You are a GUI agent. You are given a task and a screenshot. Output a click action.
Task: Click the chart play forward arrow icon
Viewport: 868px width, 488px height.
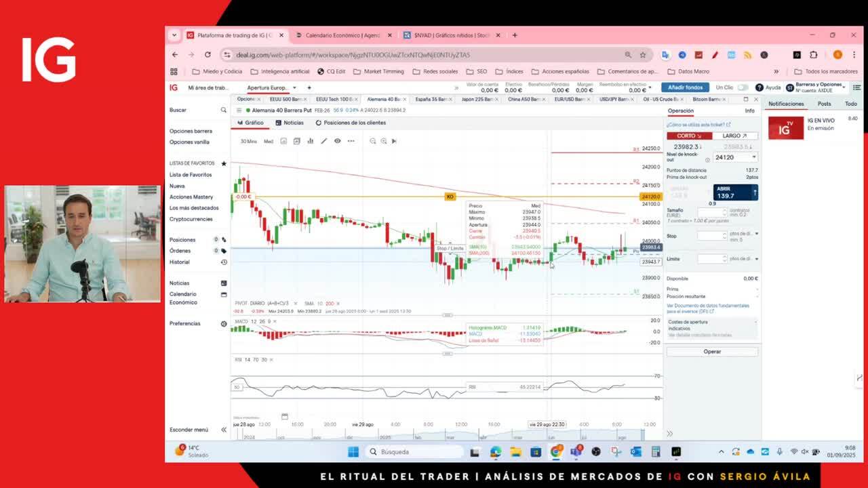[394, 141]
